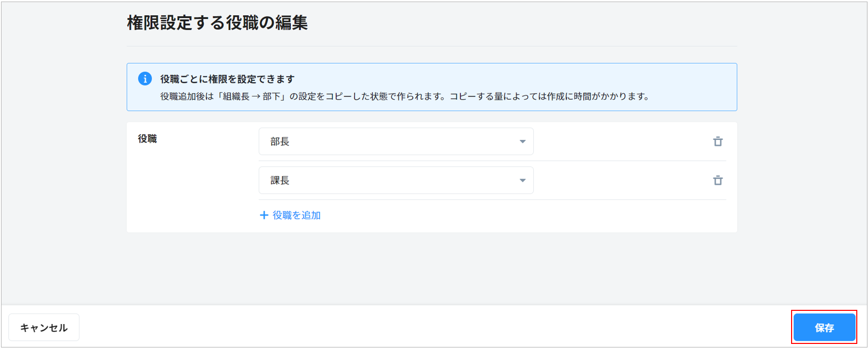This screenshot has height=348, width=868.
Task: Select the 部長 text in first dropdown
Action: point(280,141)
